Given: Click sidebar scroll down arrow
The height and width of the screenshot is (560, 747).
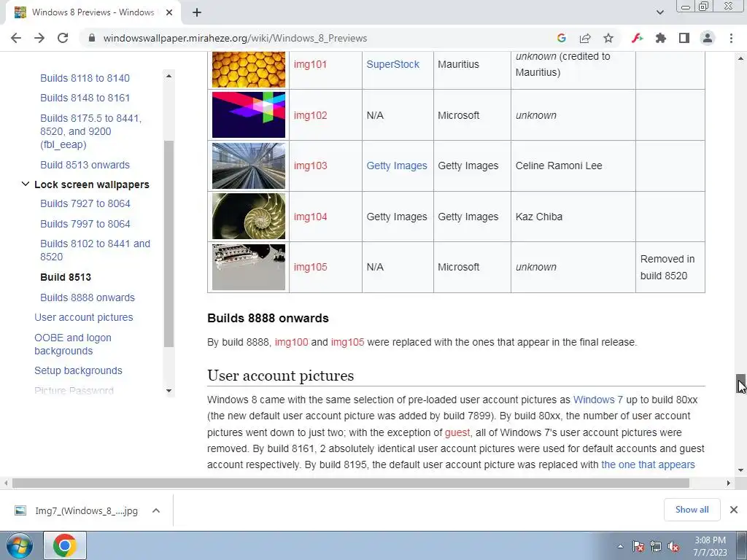Looking at the screenshot, I should [169, 391].
